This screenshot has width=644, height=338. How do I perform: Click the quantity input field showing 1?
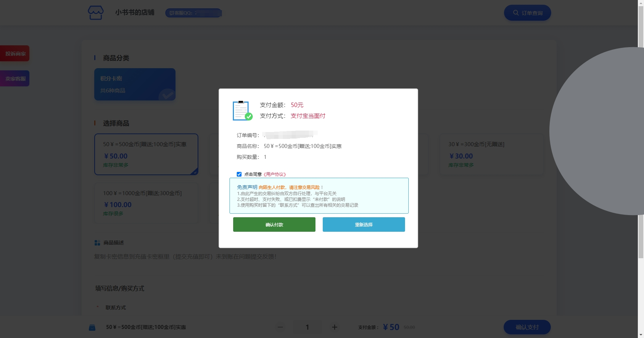pos(307,327)
